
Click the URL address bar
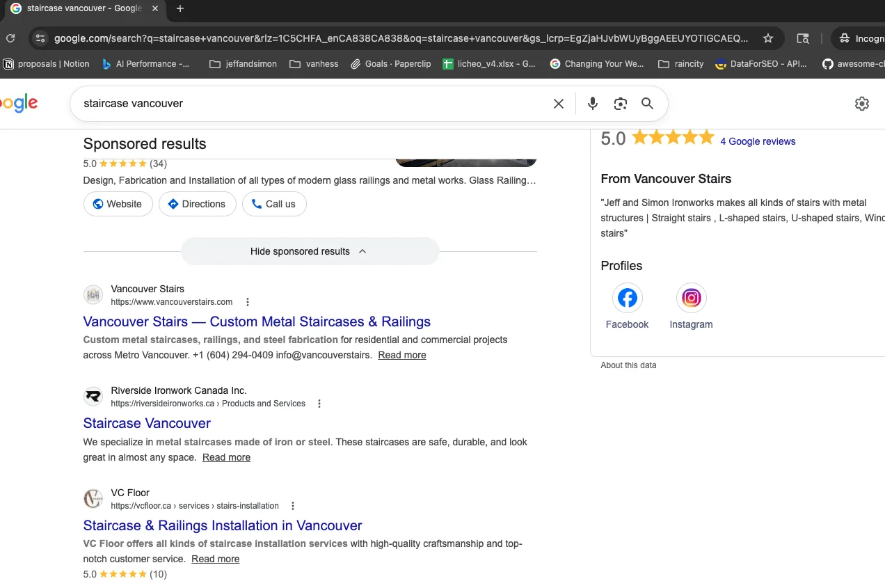pos(401,38)
